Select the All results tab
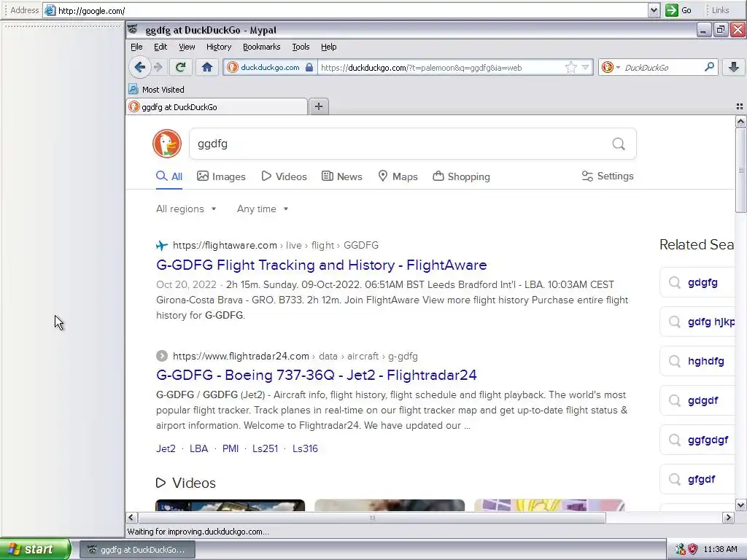 pyautogui.click(x=169, y=176)
